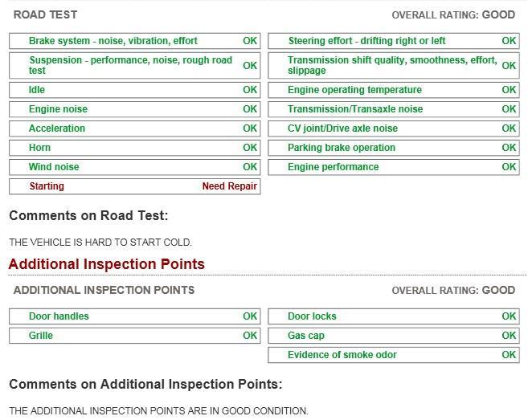Click the Road Test section header
528x420 pixels.
click(46, 14)
